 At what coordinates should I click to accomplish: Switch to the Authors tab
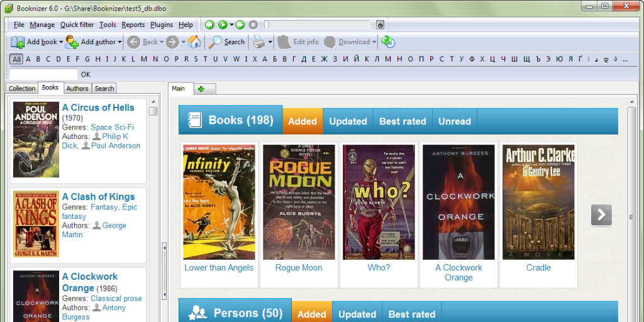tap(77, 88)
